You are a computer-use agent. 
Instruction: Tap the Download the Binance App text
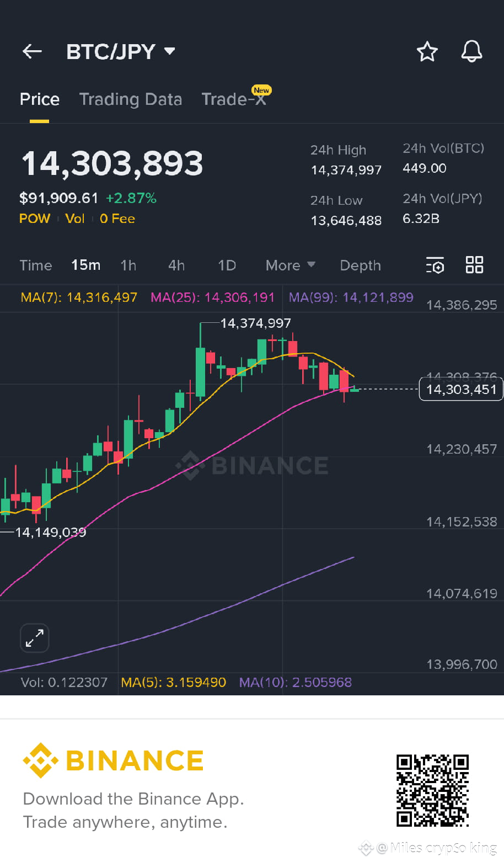pos(133,799)
